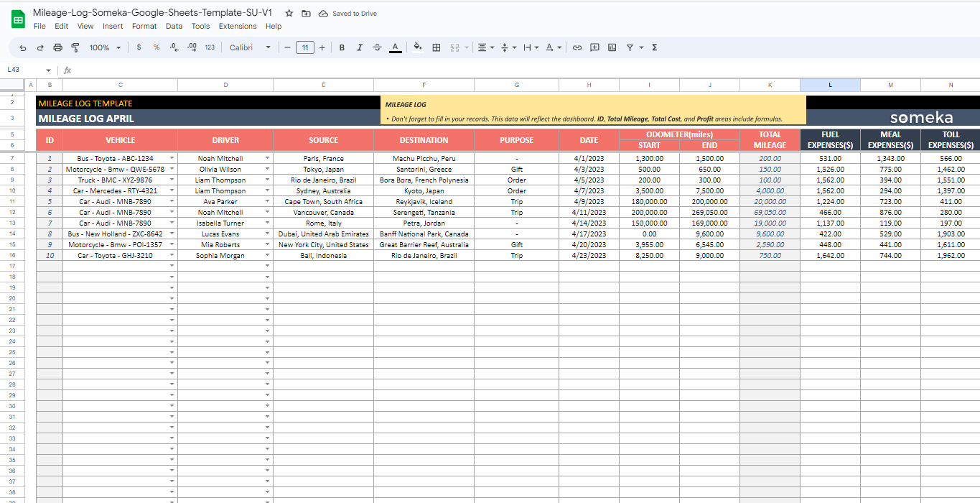Open the 100% zoom dropdown
This screenshot has width=980, height=503.
(105, 48)
